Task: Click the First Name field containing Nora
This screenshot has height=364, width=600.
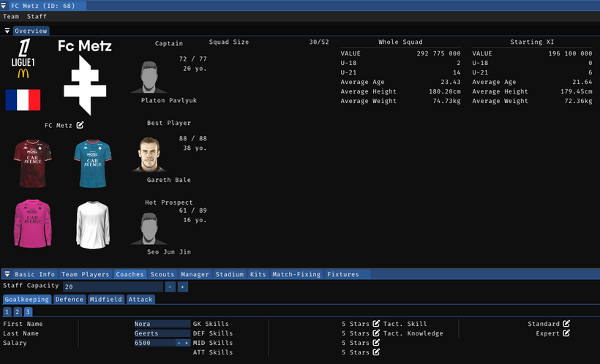Action: (x=162, y=324)
